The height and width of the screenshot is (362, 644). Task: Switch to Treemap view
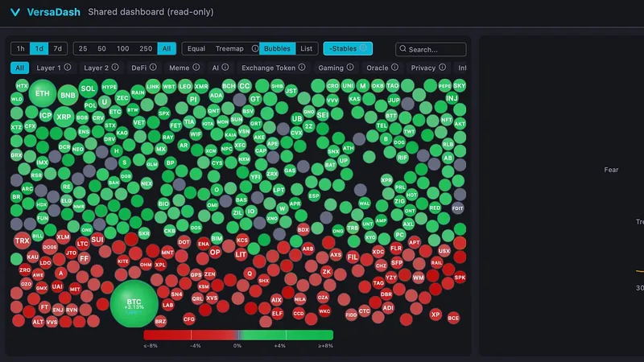point(229,48)
